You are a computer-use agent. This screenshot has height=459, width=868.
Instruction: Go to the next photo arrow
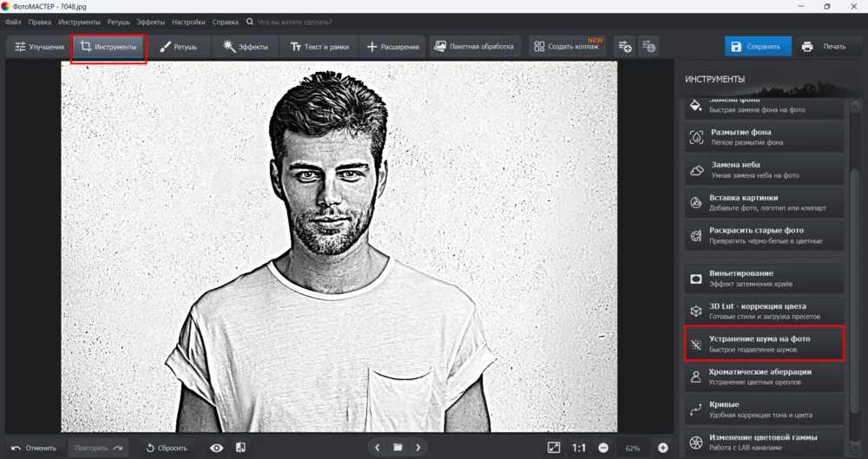(x=418, y=448)
